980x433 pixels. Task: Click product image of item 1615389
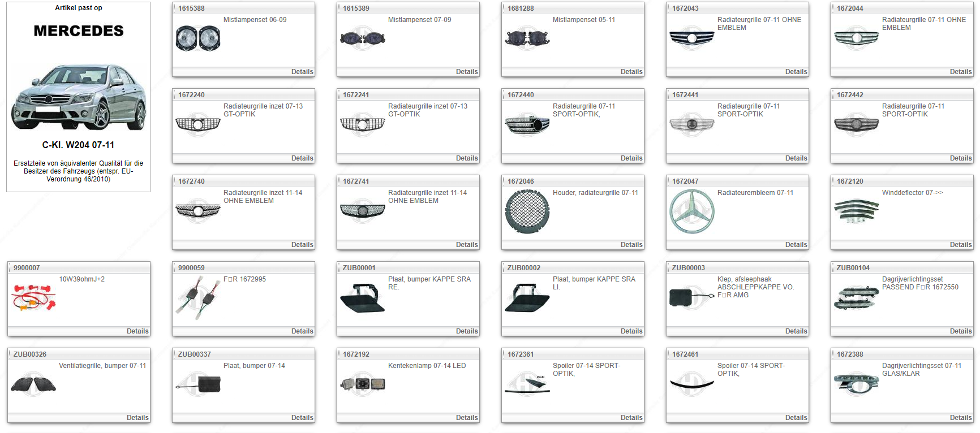click(363, 38)
